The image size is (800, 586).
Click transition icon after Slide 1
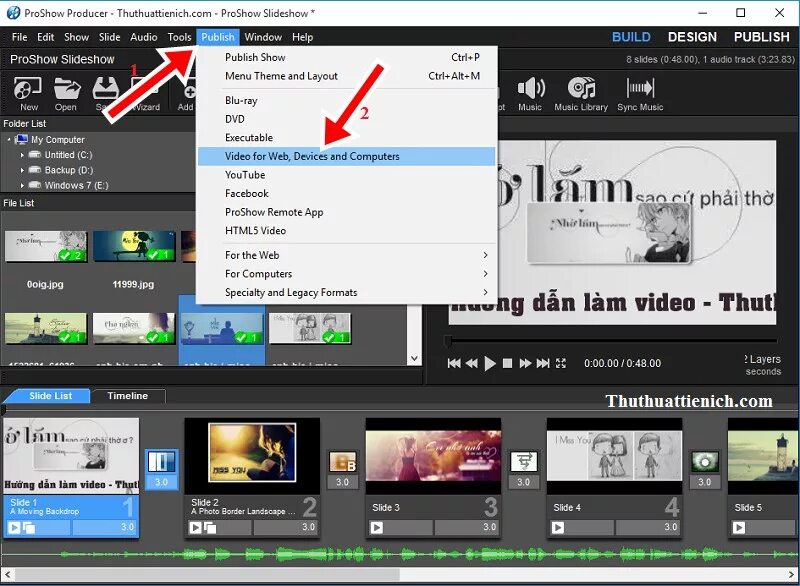(162, 462)
